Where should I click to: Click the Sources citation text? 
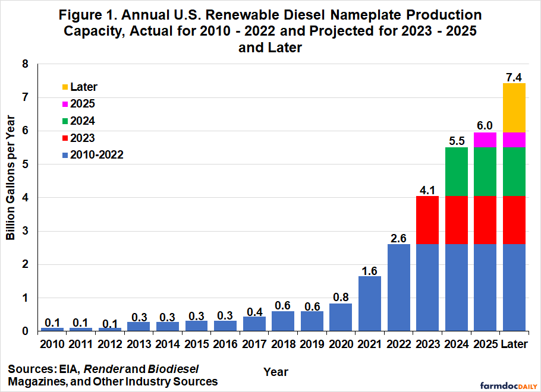(113, 375)
